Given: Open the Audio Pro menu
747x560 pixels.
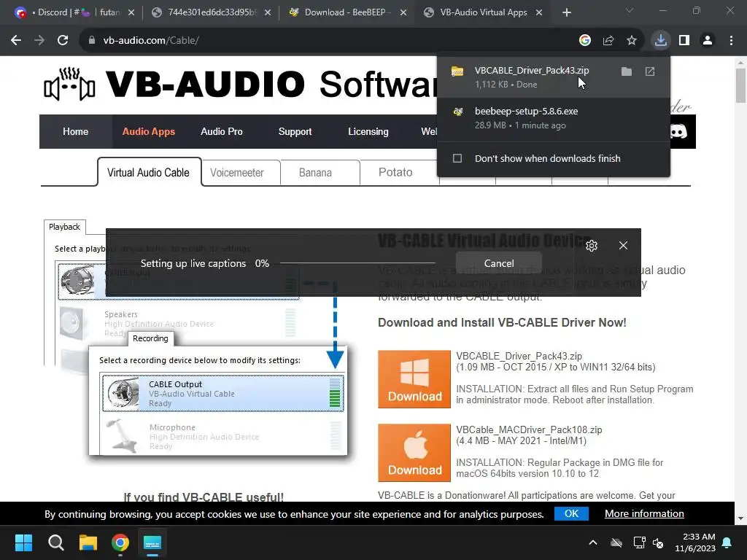Looking at the screenshot, I should (x=222, y=131).
